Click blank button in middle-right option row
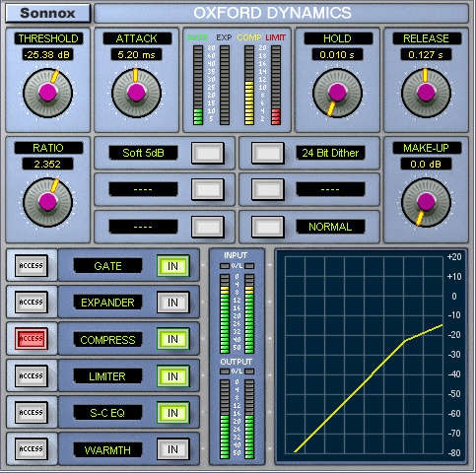The width and height of the screenshot is (476, 473). (x=268, y=190)
